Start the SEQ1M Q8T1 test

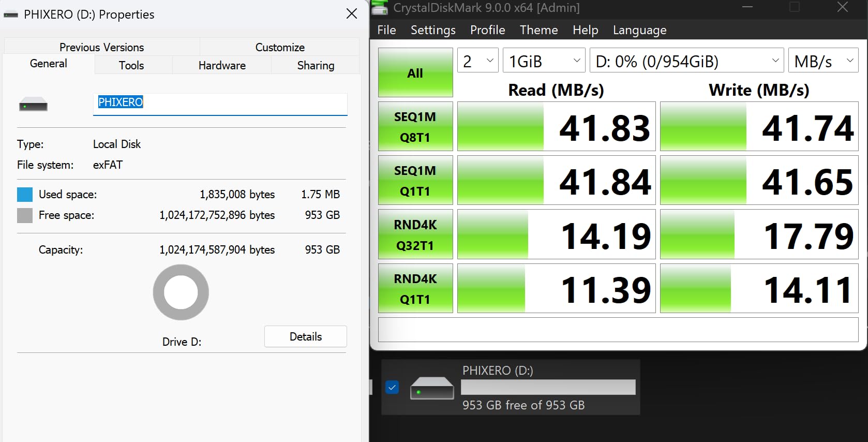click(x=415, y=127)
